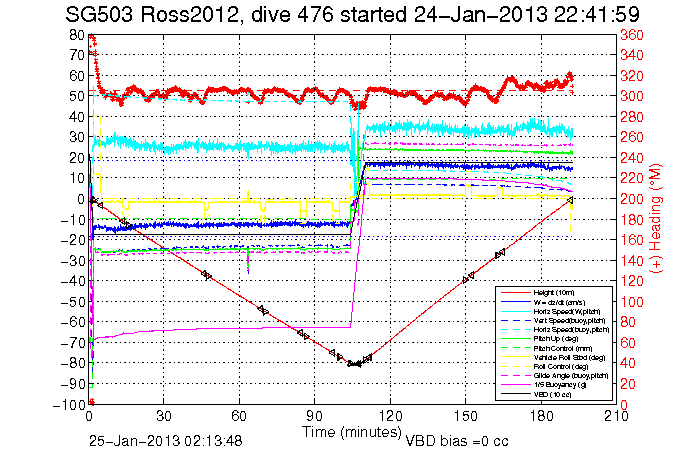The height and width of the screenshot is (454, 681).
Task: Click the left-axis tick label '-100'
Action: (x=69, y=404)
